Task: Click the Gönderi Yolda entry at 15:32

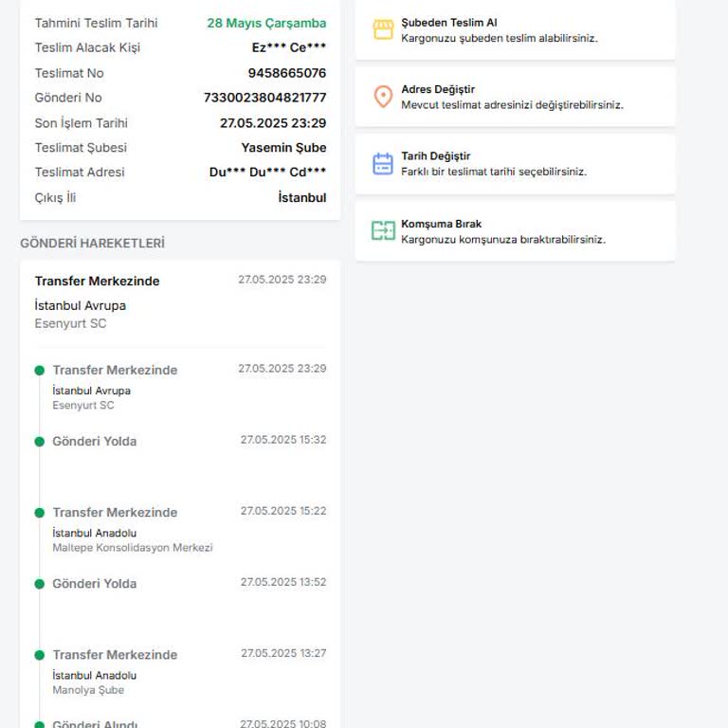Action: [x=94, y=442]
